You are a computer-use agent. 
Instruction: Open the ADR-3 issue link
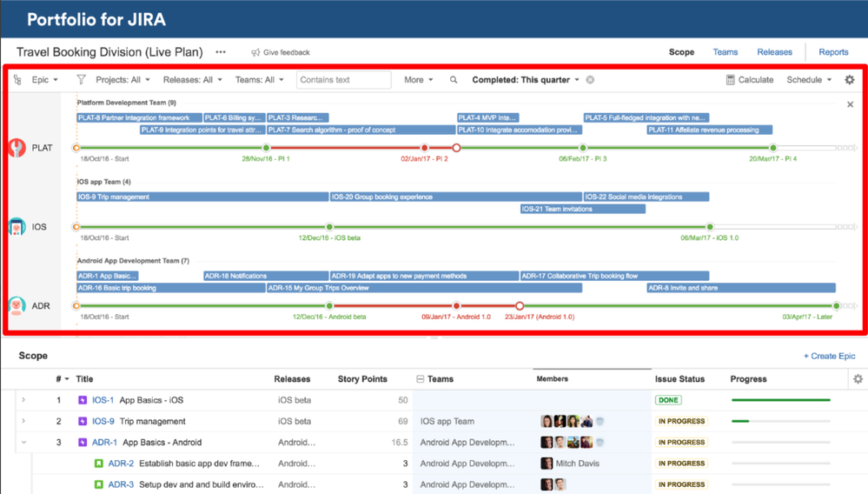click(121, 484)
